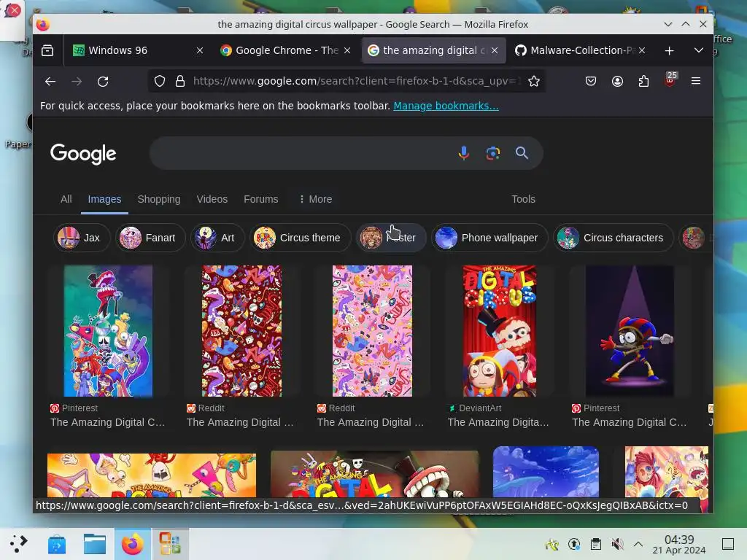Filter images by Fanart chip
The image size is (747, 560).
(x=150, y=238)
